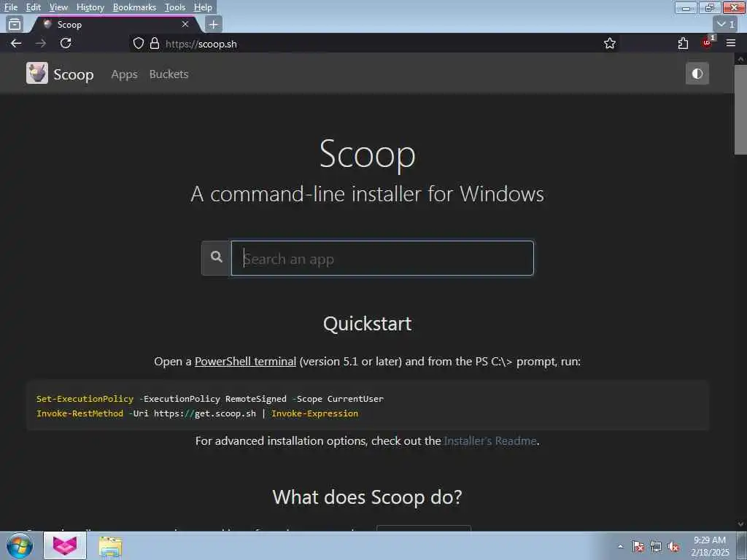This screenshot has width=747, height=560.
Task: Click the Scoop logo icon in the navbar
Action: pos(37,74)
